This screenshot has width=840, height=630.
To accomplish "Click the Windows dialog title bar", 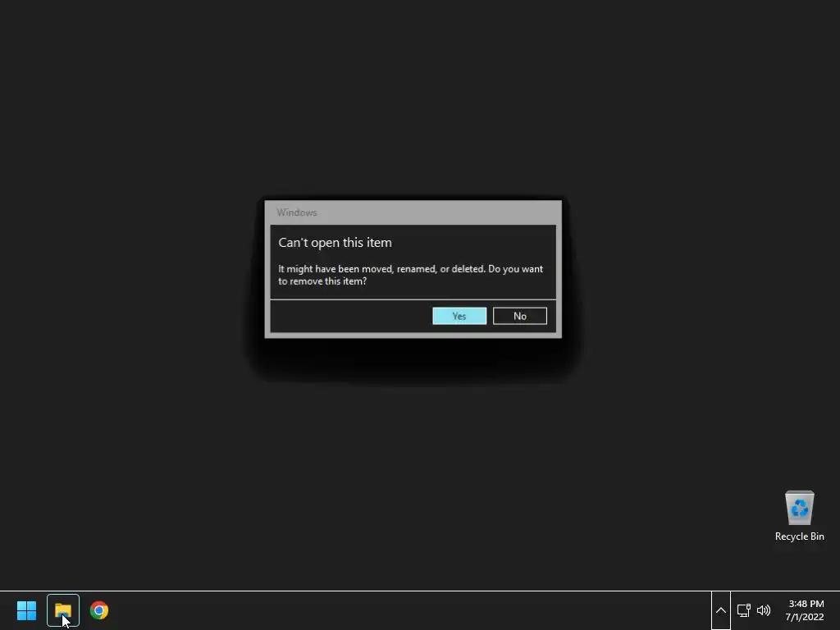I will tap(413, 212).
